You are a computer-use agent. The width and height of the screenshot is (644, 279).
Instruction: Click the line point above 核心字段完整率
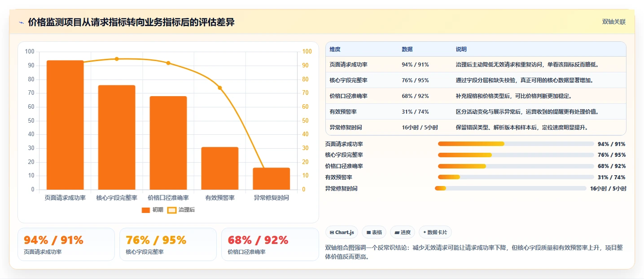[117, 59]
